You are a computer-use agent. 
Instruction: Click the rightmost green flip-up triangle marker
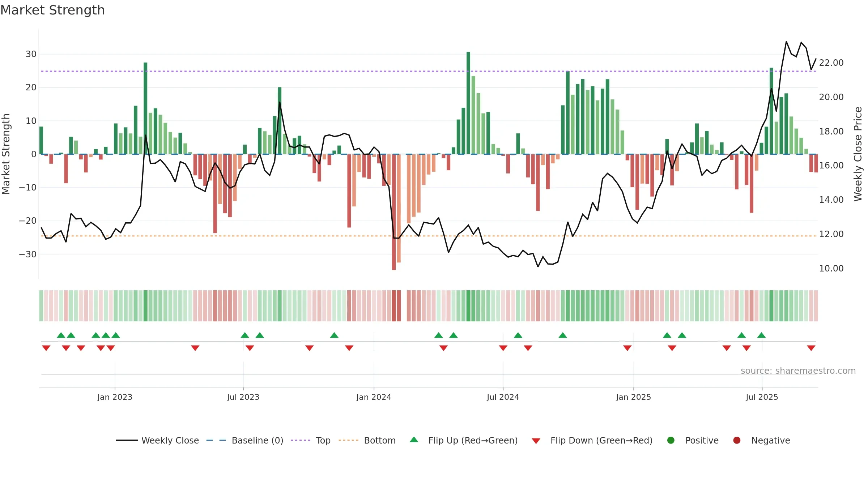point(761,335)
